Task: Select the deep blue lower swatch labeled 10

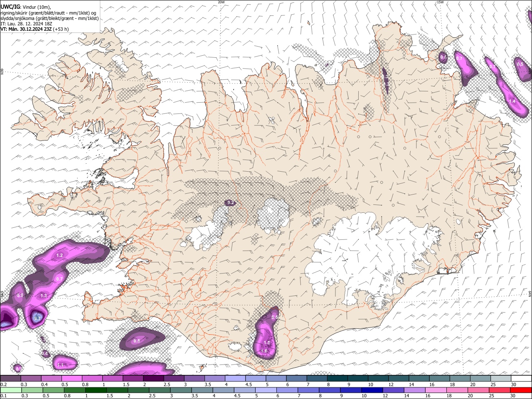Action: tap(372, 390)
